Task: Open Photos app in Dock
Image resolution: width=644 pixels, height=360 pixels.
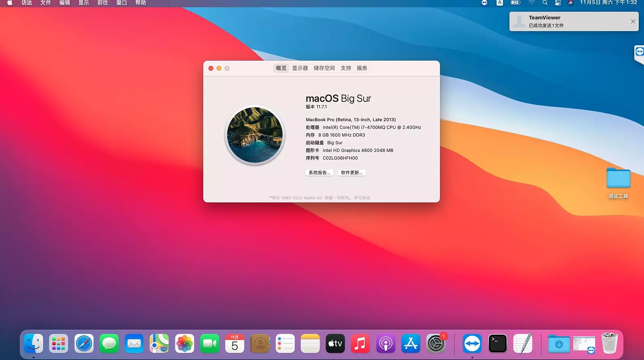Action: point(185,344)
